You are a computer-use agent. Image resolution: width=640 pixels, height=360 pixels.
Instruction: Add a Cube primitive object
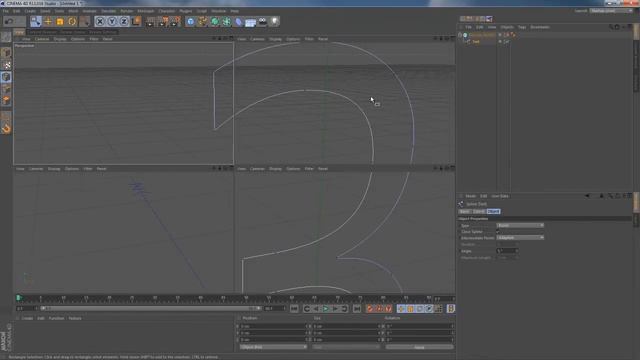pos(190,21)
